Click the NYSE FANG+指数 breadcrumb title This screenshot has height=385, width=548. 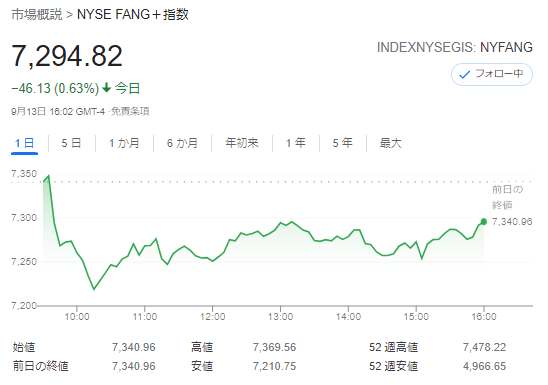coord(132,15)
